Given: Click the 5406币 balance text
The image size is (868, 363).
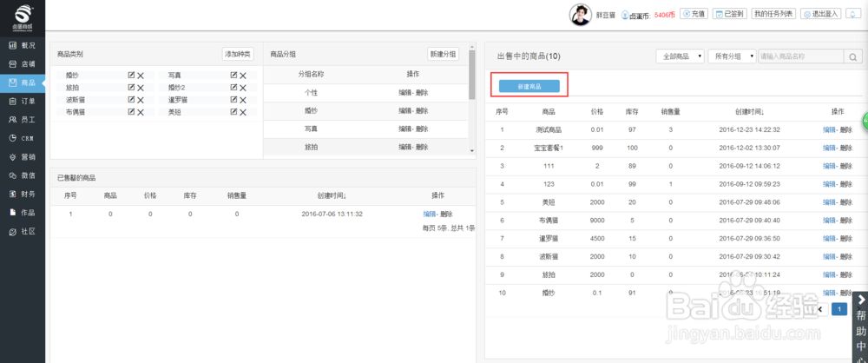Looking at the screenshot, I should click(664, 15).
